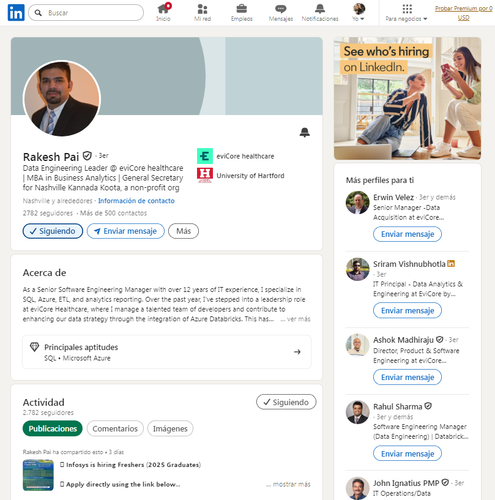
Task: Send message to Rahul Sharma
Action: [407, 454]
